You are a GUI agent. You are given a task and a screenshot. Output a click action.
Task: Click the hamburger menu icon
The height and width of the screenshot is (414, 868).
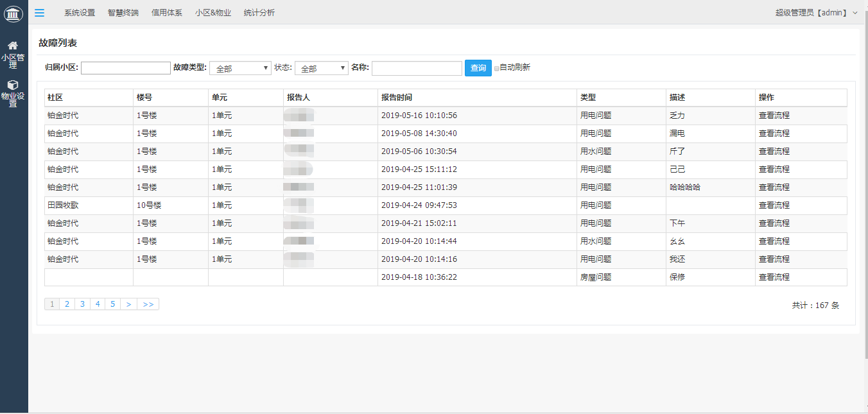pyautogui.click(x=40, y=13)
